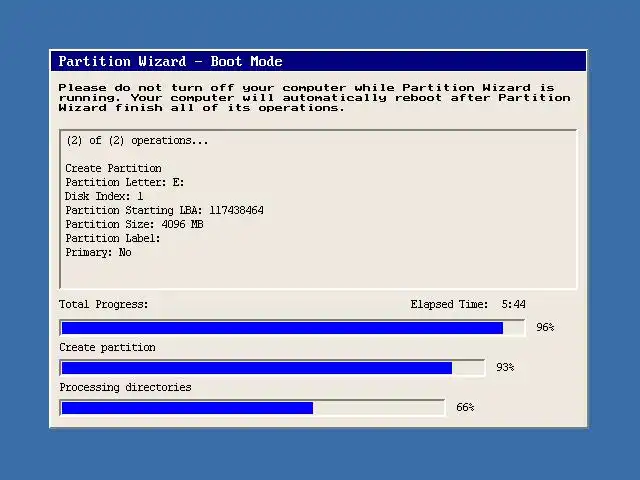Click the "Primary: No" line
Viewport: 640px width, 480px height.
(x=98, y=252)
